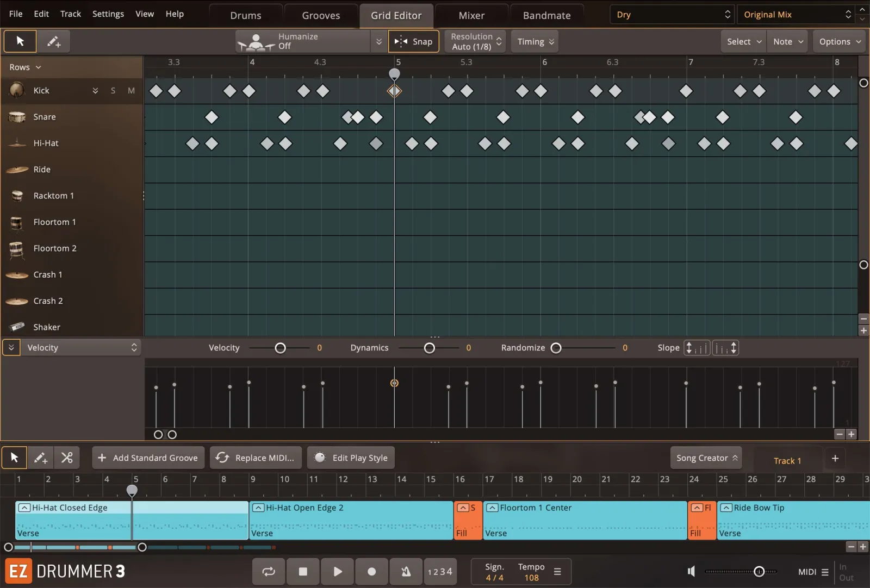
Task: Click the Crash 1 cymbal icon
Action: [17, 274]
